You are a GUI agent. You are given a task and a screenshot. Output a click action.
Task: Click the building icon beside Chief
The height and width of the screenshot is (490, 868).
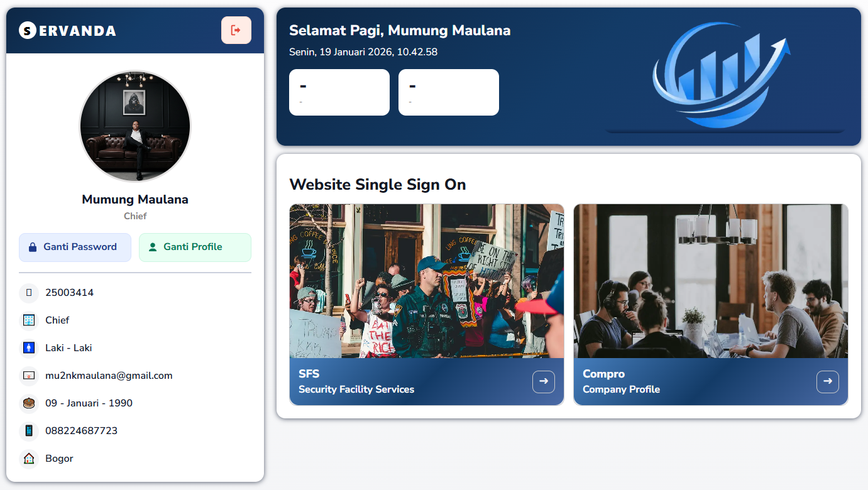29,320
